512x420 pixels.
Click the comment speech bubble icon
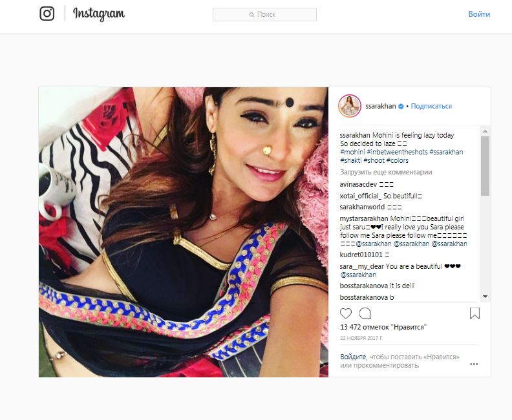[365, 313]
